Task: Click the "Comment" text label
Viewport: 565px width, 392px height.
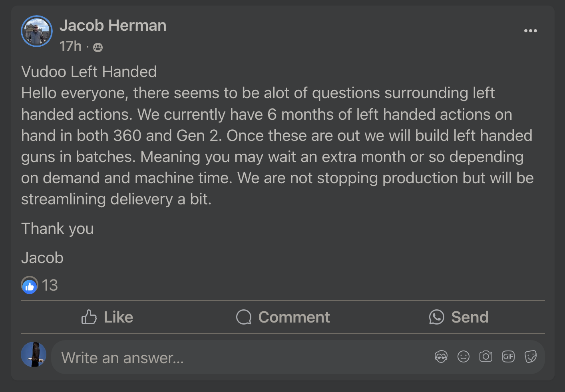Action: pyautogui.click(x=294, y=317)
